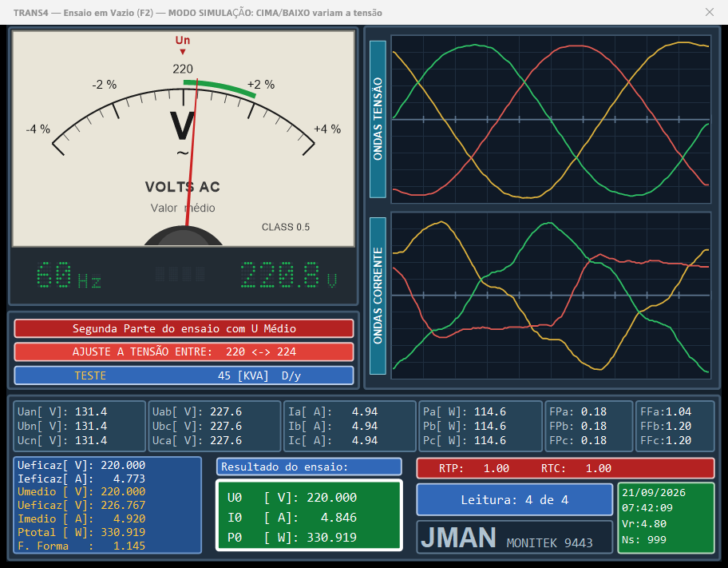Screen dimensions: 728x568
Task: Select the P0 [ W] result row
Action: coord(292,538)
